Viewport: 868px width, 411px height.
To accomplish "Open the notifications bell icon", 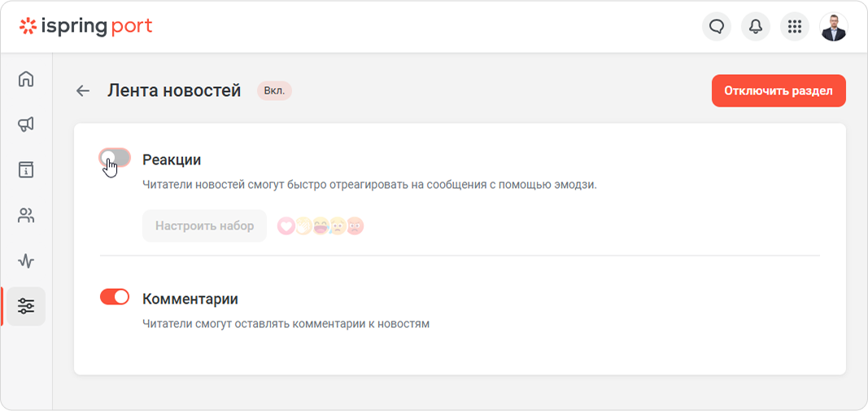I will click(756, 27).
